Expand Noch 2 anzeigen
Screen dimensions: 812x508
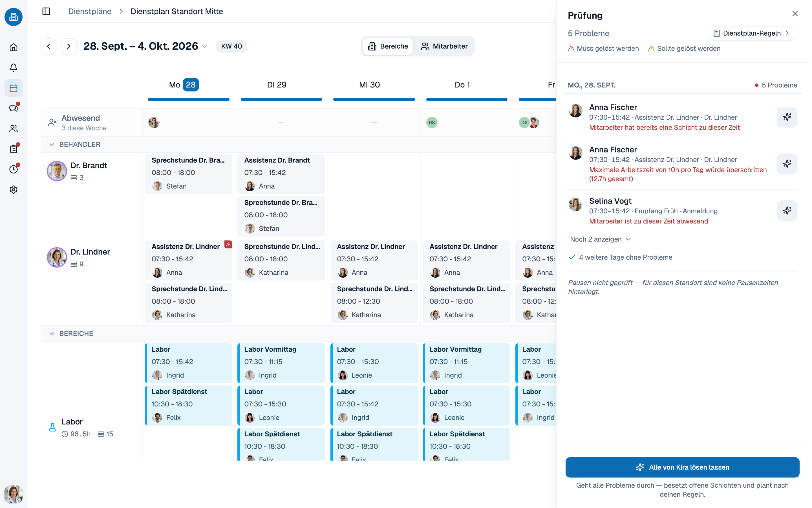coord(600,239)
